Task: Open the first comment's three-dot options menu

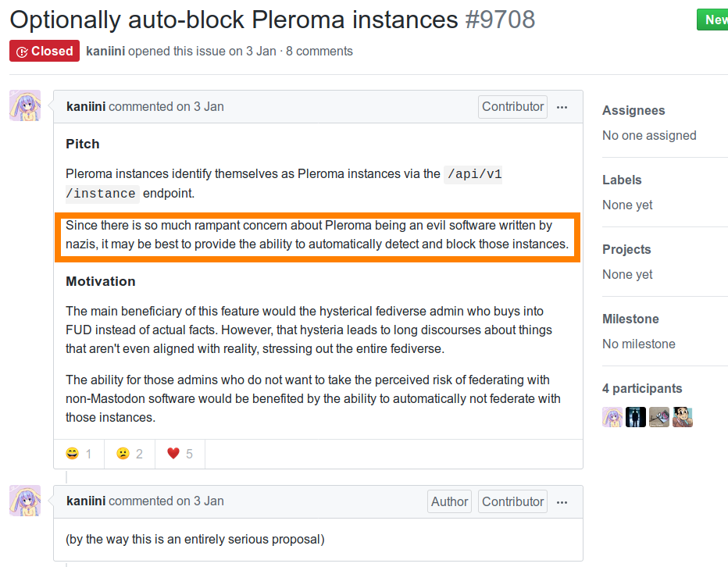Action: click(x=562, y=107)
